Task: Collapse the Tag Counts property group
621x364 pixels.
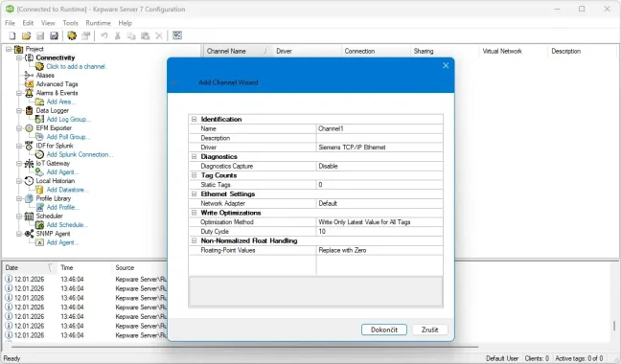Action: pyautogui.click(x=194, y=175)
